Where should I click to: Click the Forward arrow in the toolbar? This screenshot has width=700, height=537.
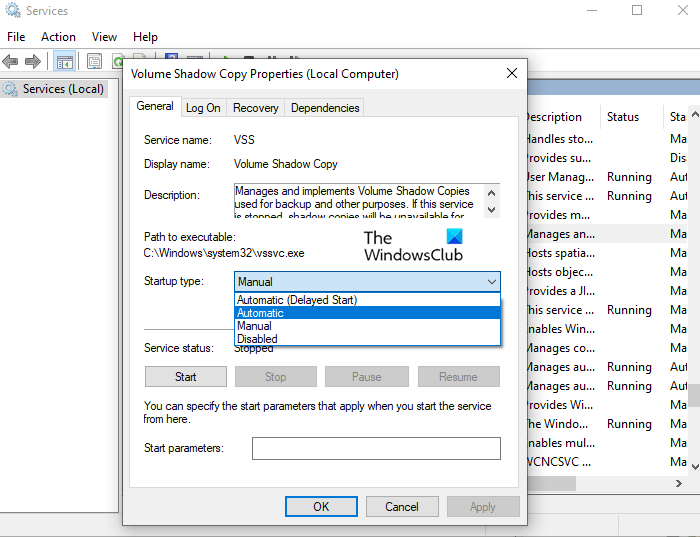click(33, 62)
